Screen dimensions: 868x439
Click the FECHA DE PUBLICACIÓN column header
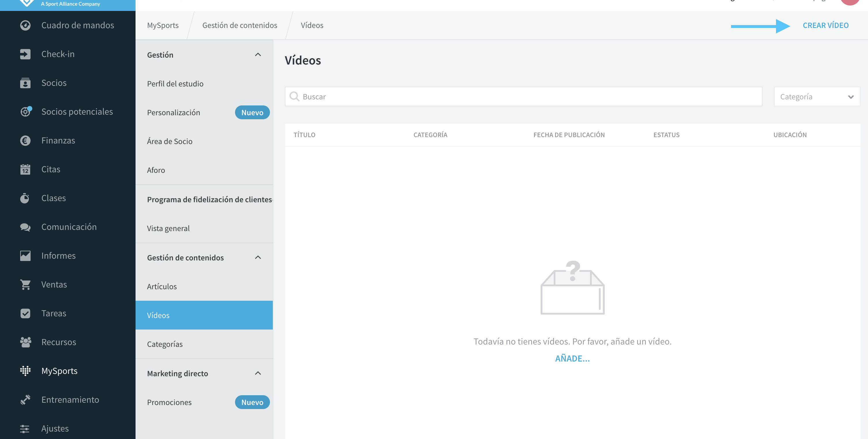tap(569, 135)
